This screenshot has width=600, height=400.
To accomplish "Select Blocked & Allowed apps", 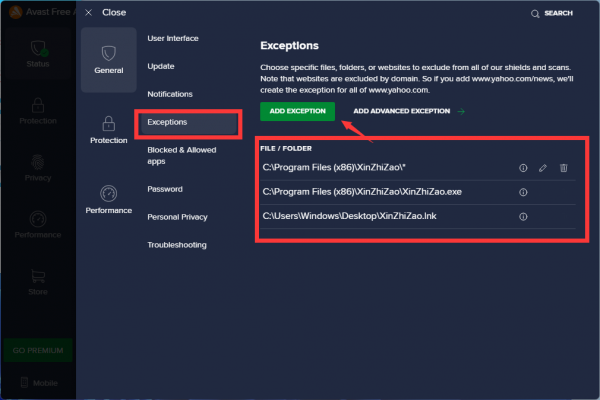I will [182, 155].
